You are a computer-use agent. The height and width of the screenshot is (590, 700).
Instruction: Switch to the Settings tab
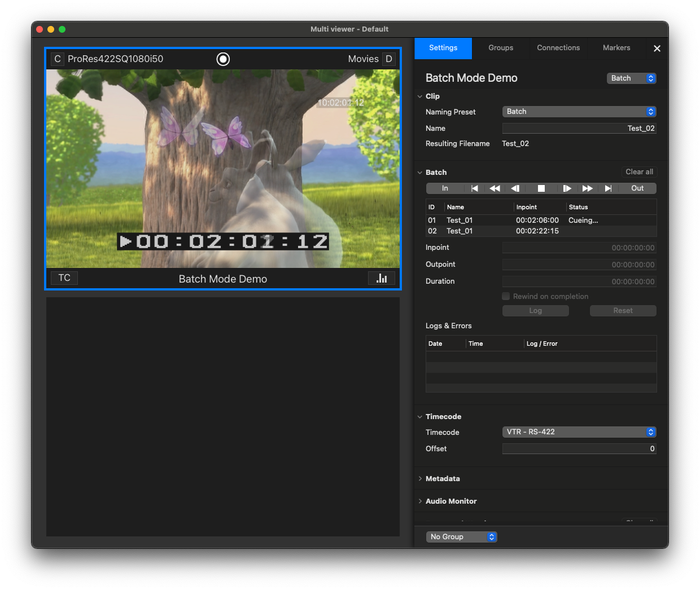(443, 48)
